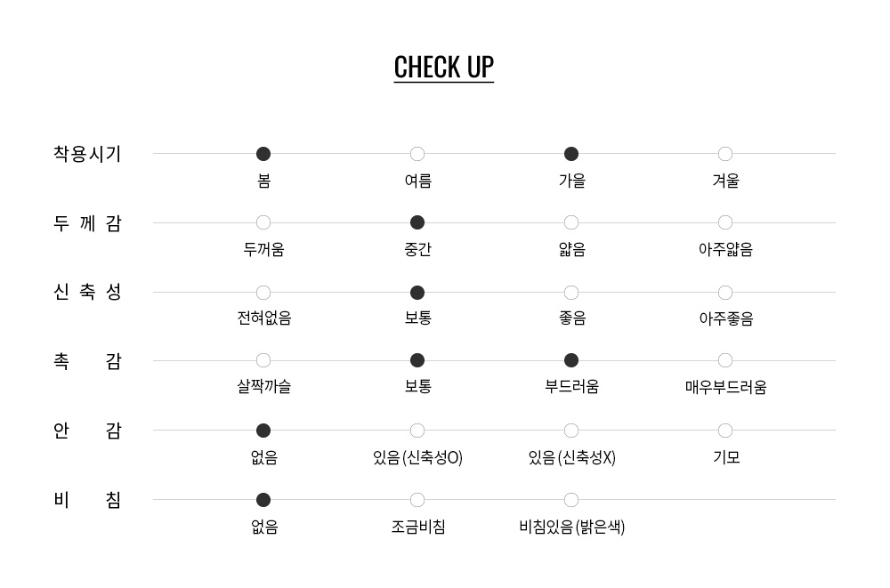Screen dimensions: 890x588
Task: Choose 중간 thickness dot
Action: (x=417, y=222)
